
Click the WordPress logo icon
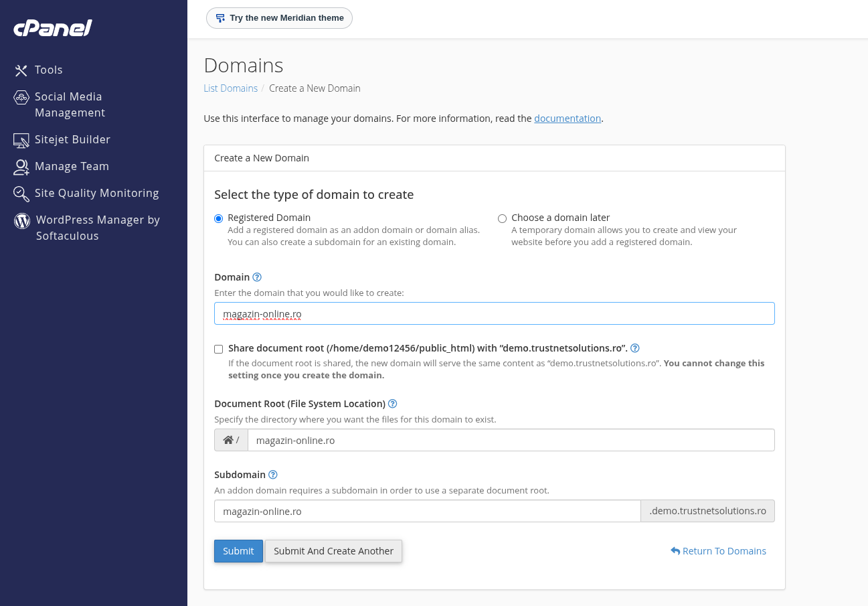click(x=22, y=220)
